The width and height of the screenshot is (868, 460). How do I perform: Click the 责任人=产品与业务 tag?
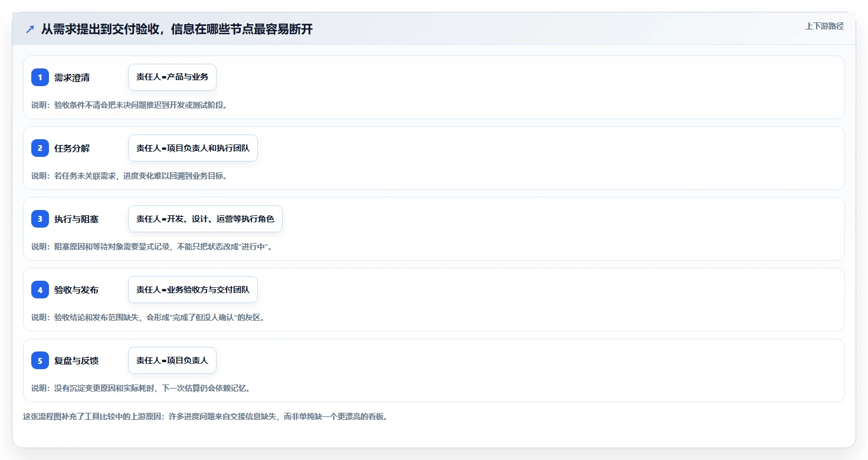click(172, 77)
